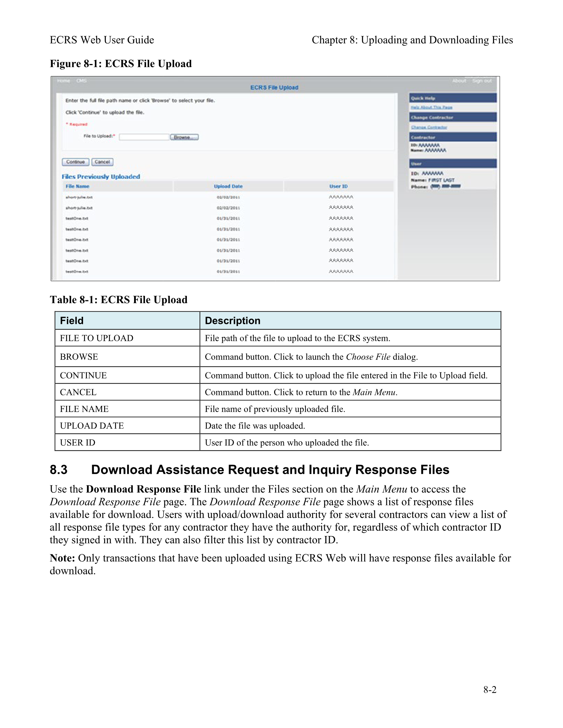Focus the File to Upload text field
563x728 pixels.
(x=144, y=137)
